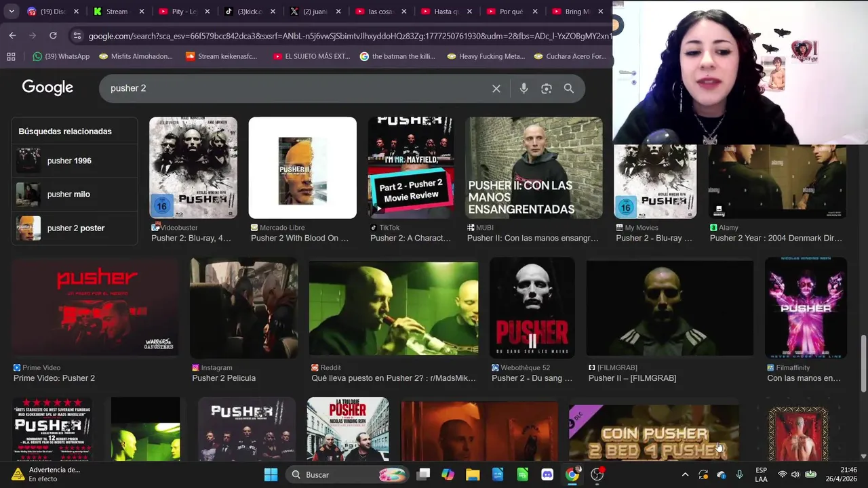Viewport: 868px width, 488px height.
Task: Open Task View on taskbar
Action: coord(423,474)
